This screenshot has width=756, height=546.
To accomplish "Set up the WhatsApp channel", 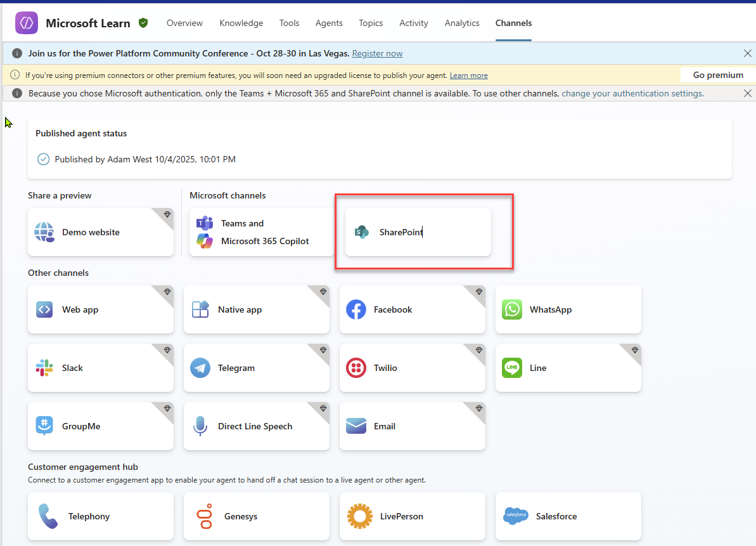I will pos(568,309).
